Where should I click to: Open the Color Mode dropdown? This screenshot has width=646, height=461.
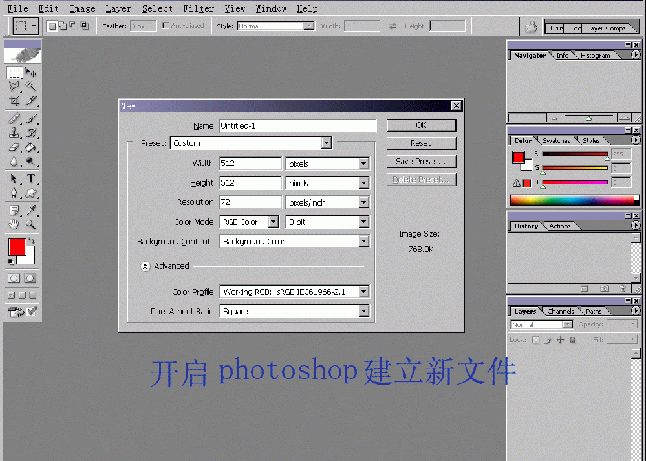[273, 222]
